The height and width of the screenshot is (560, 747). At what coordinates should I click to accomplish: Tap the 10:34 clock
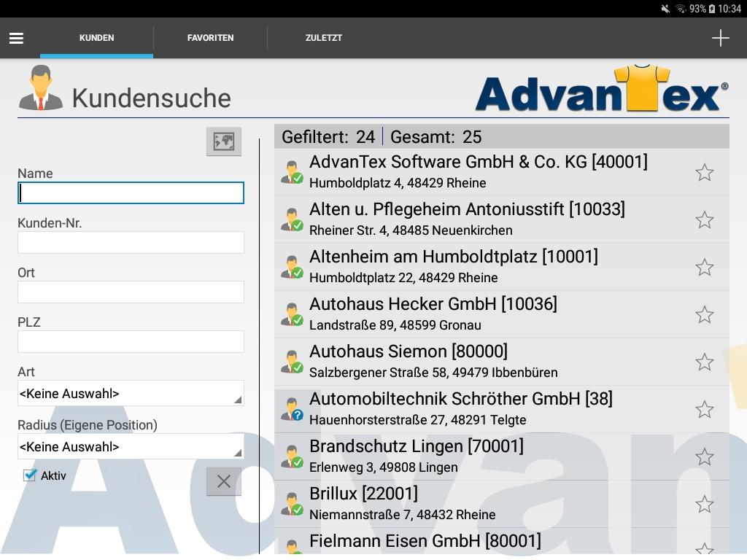click(729, 9)
